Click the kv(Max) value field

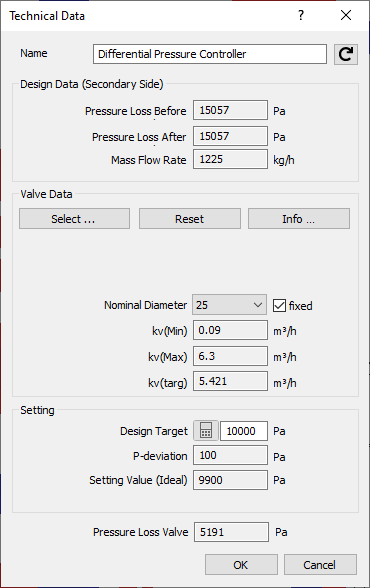click(x=230, y=356)
